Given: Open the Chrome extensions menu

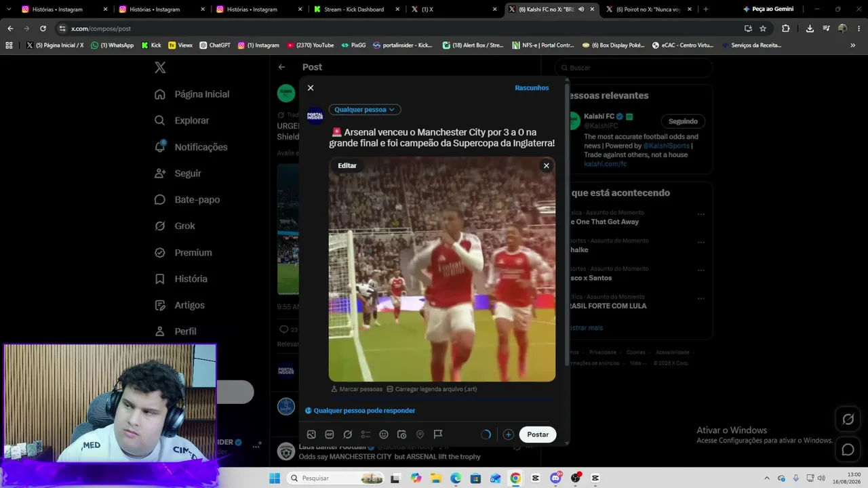Looking at the screenshot, I should click(786, 28).
